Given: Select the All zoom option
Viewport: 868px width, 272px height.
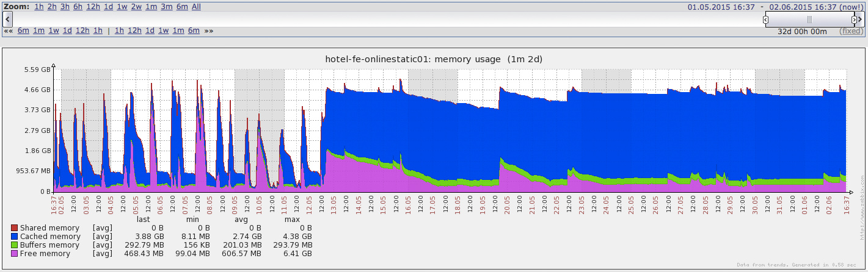Looking at the screenshot, I should 196,7.
